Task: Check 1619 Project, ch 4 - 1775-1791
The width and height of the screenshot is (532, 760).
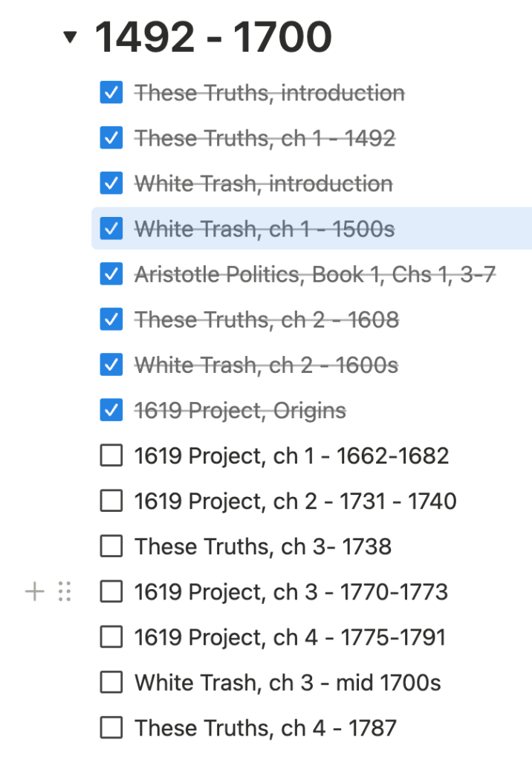Action: pyautogui.click(x=111, y=637)
